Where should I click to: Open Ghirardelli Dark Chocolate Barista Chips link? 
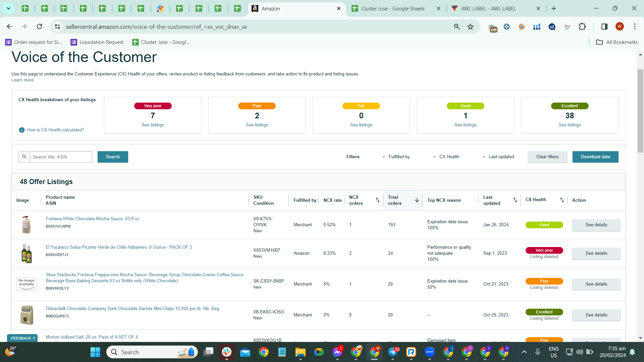[132, 309]
